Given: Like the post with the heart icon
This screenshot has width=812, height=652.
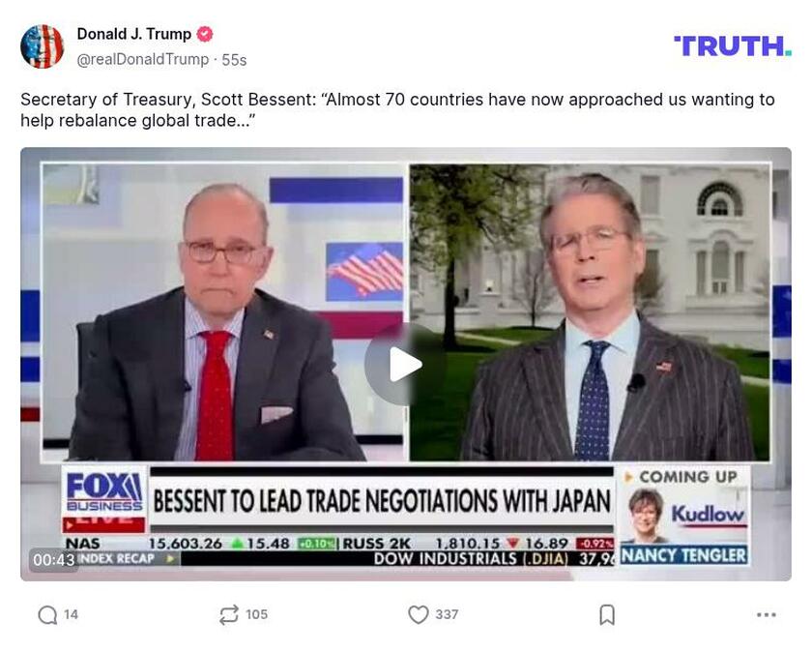Looking at the screenshot, I should 418,614.
